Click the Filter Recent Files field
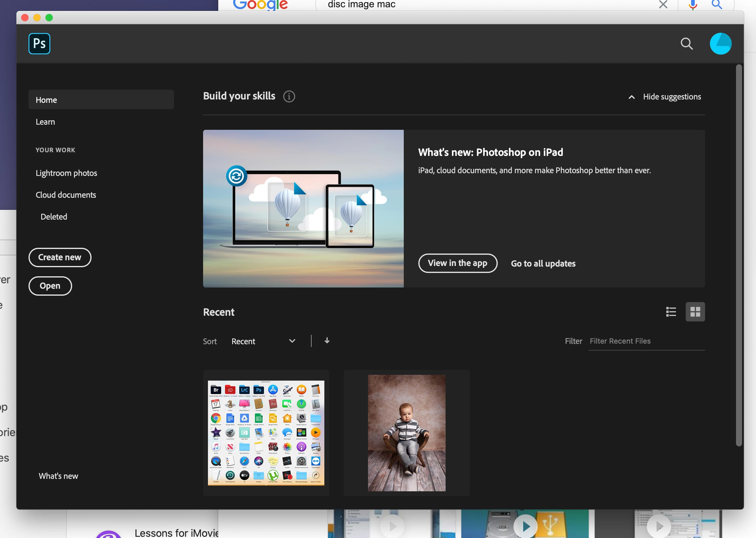This screenshot has width=756, height=538. click(646, 341)
